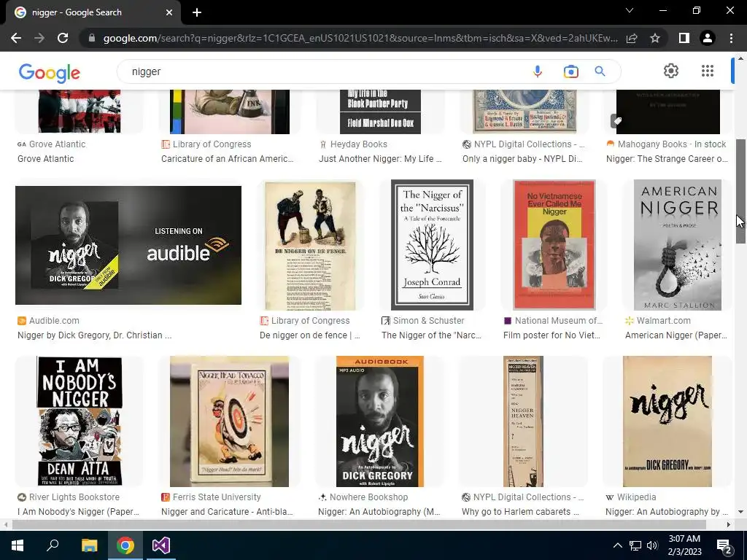The width and height of the screenshot is (747, 560).
Task: Open the Nowhere Bookshop source link
Action: [x=363, y=497]
